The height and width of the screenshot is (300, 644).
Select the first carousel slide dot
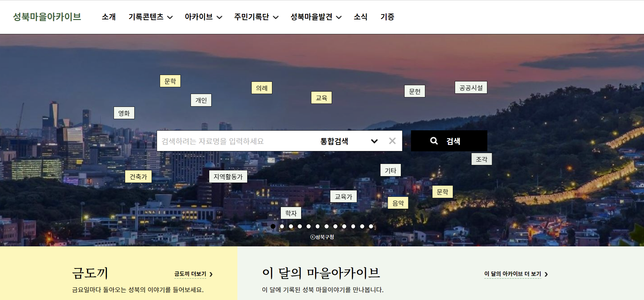273,226
